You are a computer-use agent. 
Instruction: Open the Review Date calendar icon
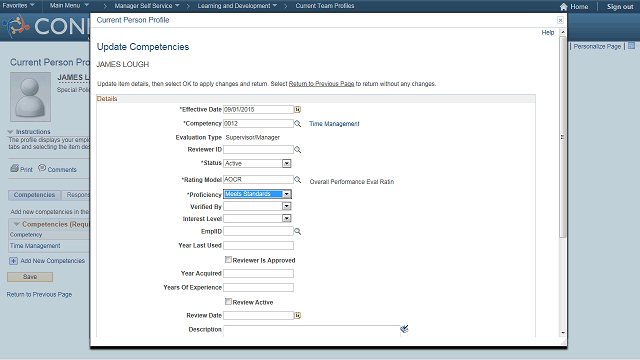click(298, 316)
